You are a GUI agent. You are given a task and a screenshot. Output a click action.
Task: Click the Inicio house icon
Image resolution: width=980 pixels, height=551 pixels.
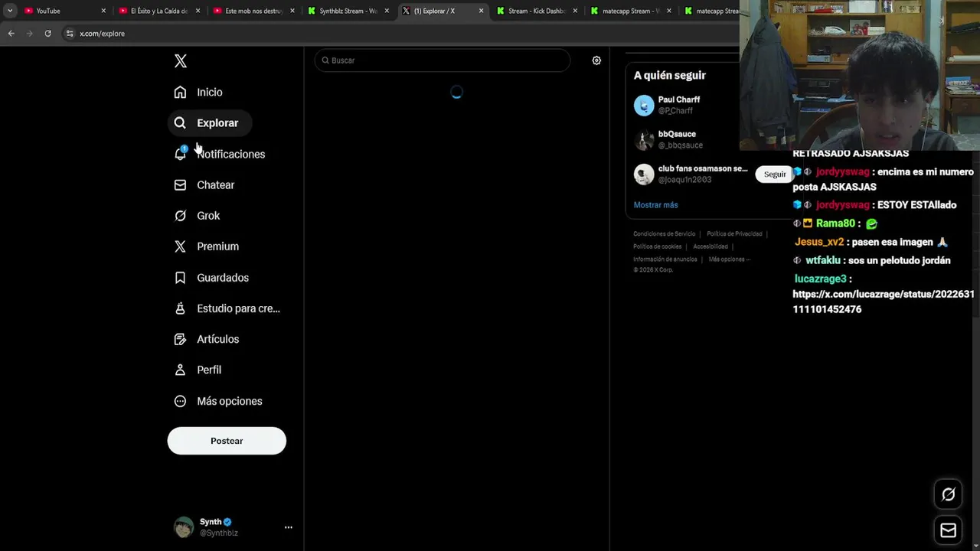180,92
